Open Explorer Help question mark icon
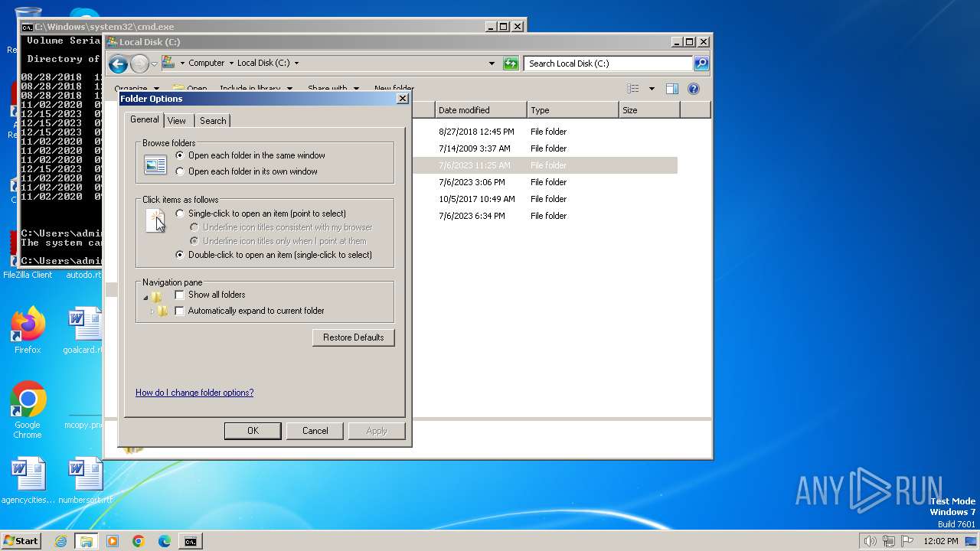Viewport: 980px width, 551px height. click(694, 89)
